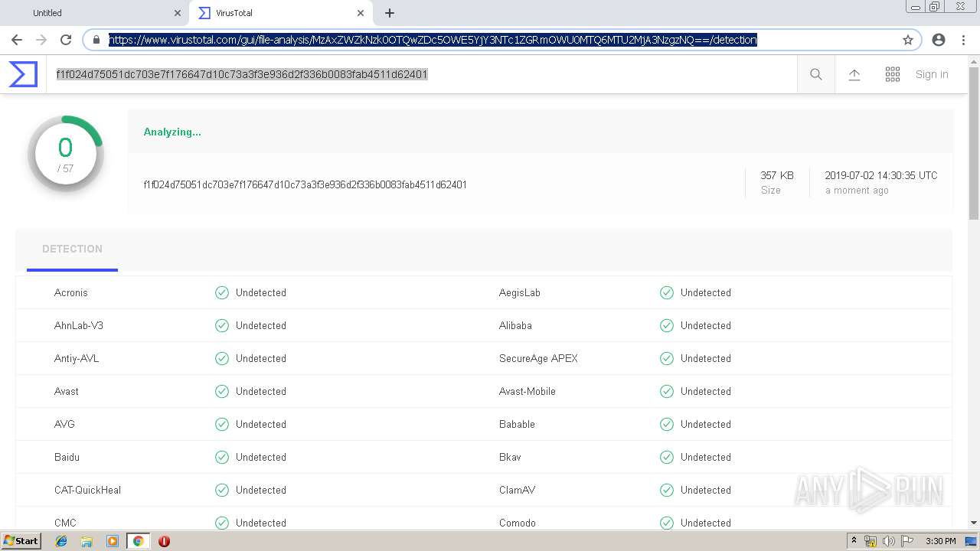Click the VirusTotal logo icon
Screen dimensions: 980x551
point(23,74)
